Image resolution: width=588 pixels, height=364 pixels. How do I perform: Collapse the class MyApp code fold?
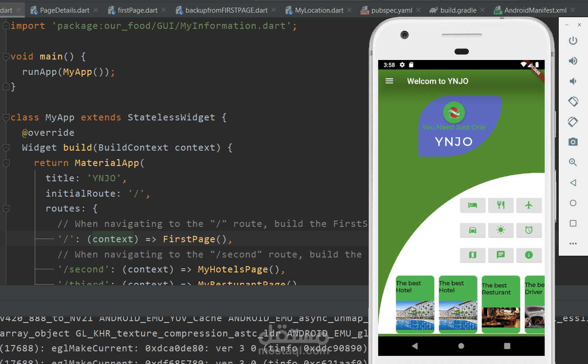(x=6, y=118)
